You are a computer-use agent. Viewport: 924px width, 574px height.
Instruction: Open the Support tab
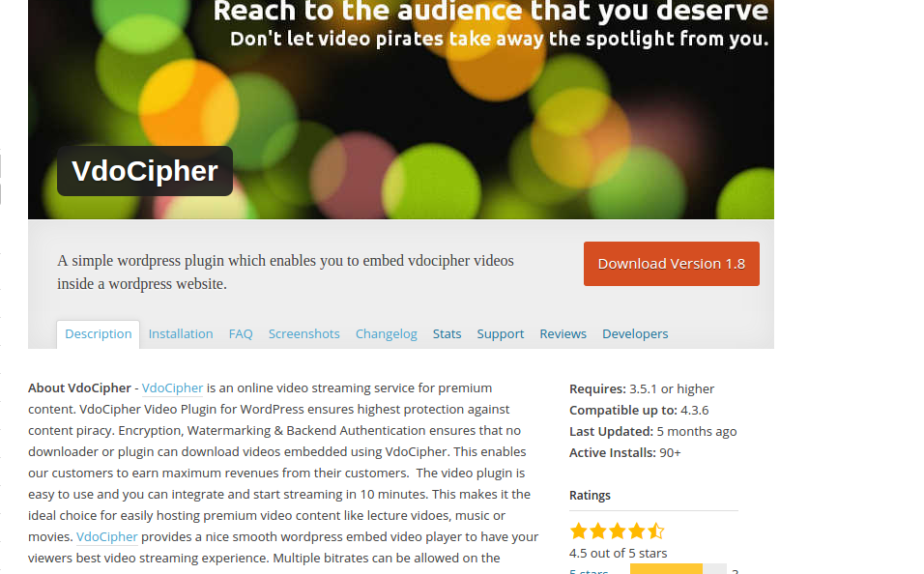(x=501, y=333)
